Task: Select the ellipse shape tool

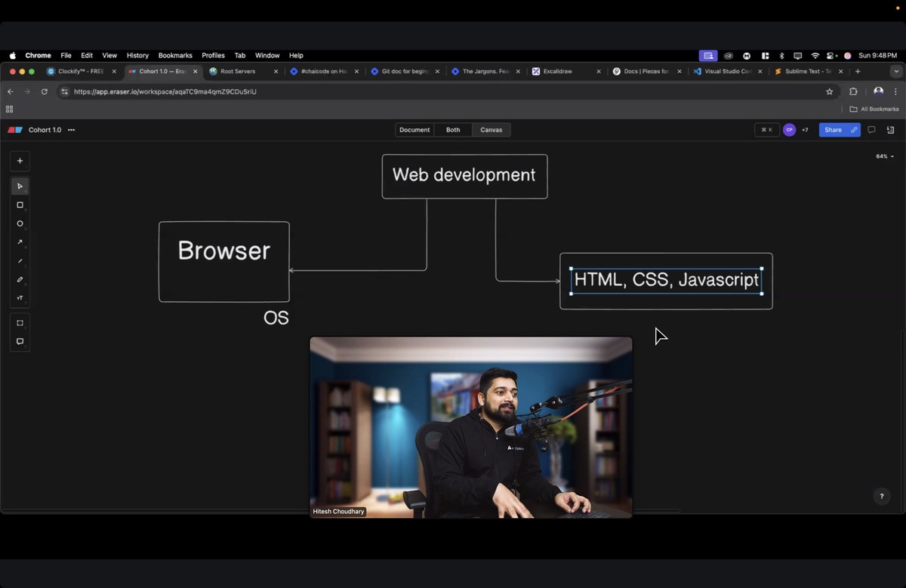Action: click(20, 223)
